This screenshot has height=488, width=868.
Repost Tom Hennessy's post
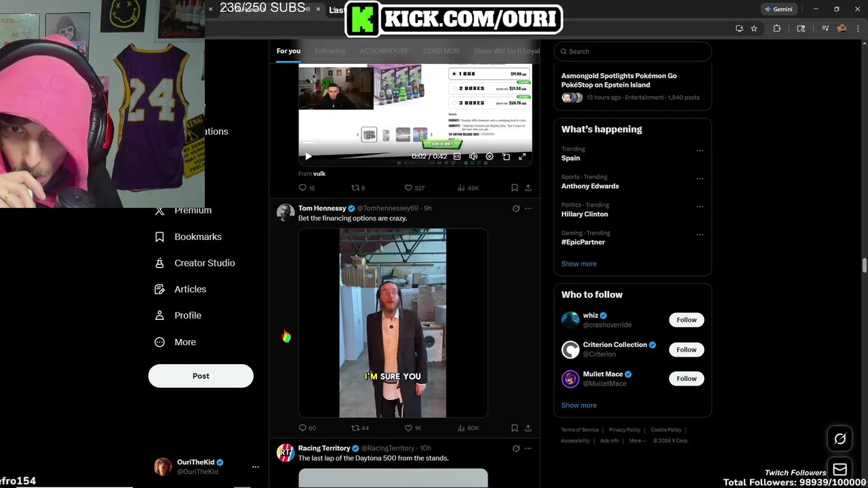(x=359, y=428)
